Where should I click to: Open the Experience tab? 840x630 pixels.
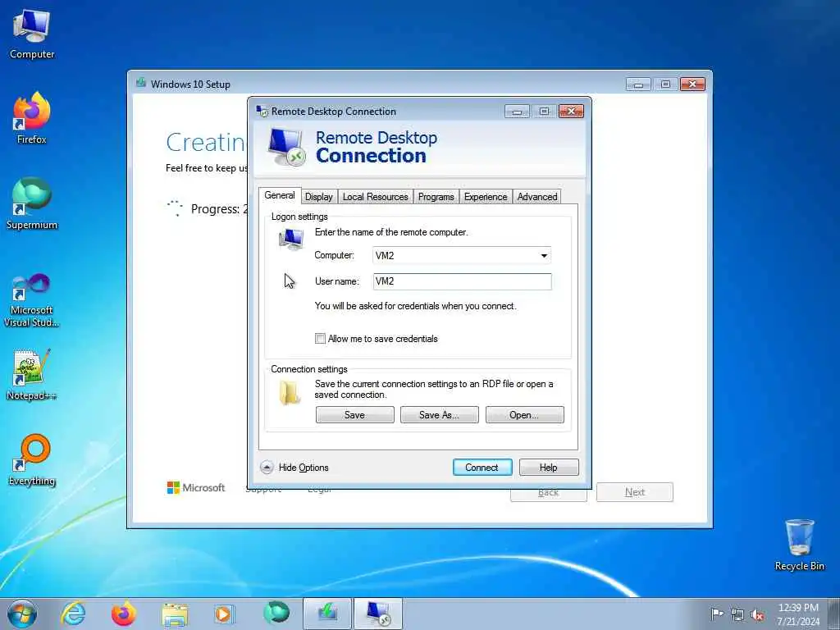coord(486,197)
